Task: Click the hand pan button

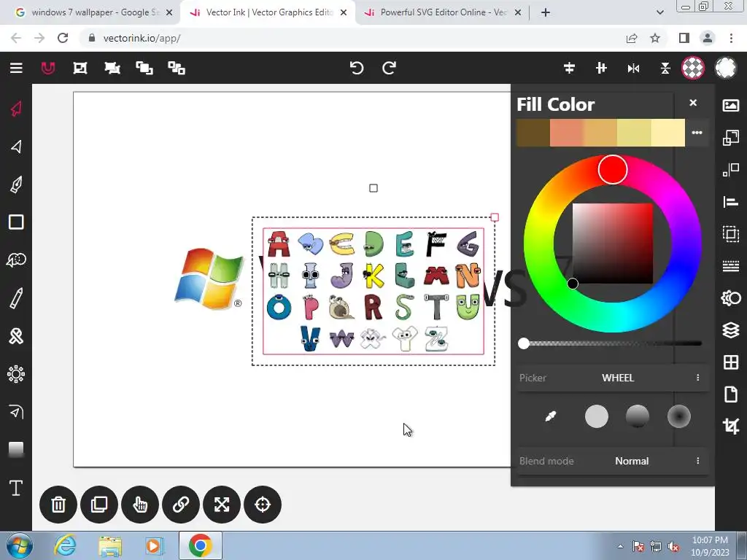Action: click(140, 505)
